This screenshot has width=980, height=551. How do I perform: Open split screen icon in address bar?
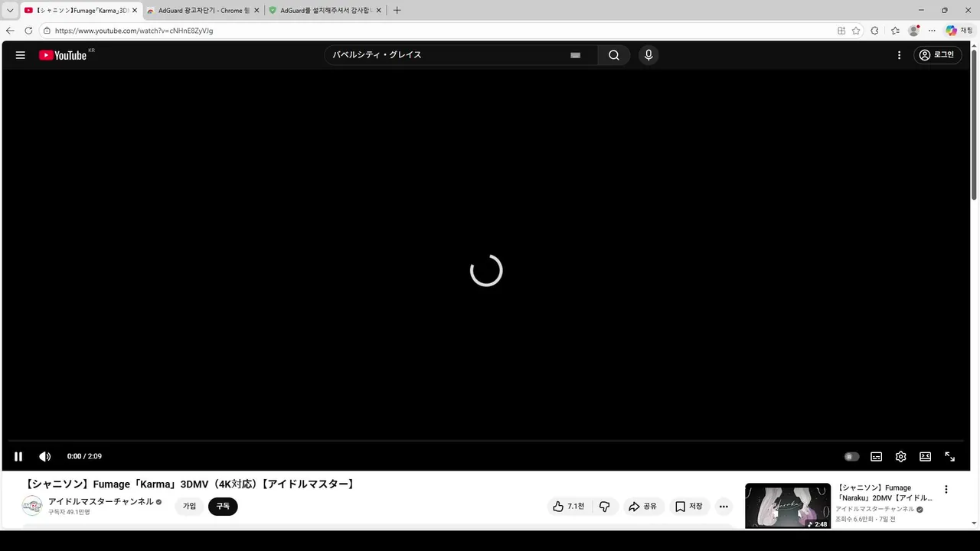[841, 31]
